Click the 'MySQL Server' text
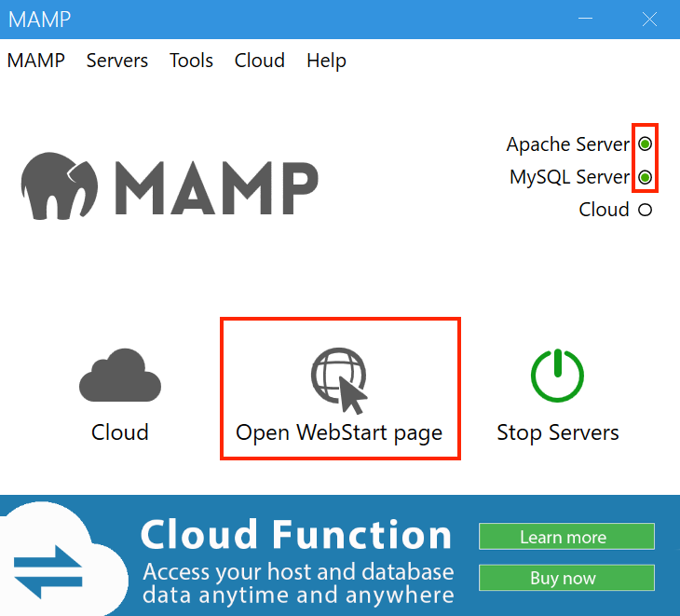Image resolution: width=680 pixels, height=616 pixels. click(x=569, y=177)
